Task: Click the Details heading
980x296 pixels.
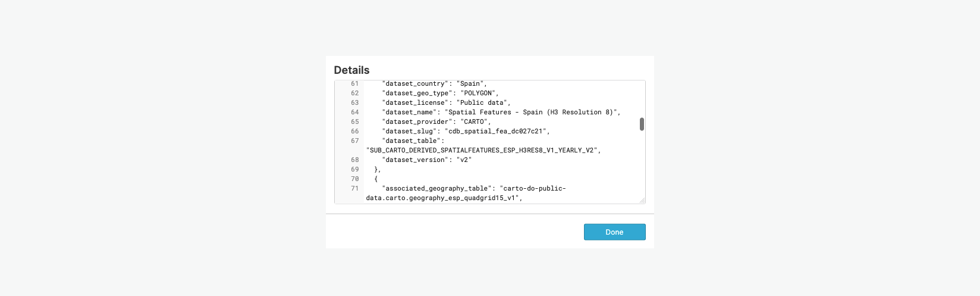Action: click(351, 70)
